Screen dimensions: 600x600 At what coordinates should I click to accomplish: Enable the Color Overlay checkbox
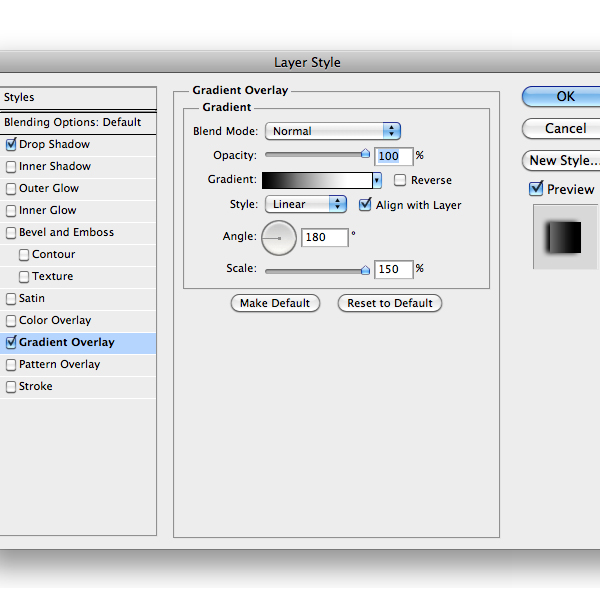[x=11, y=321]
